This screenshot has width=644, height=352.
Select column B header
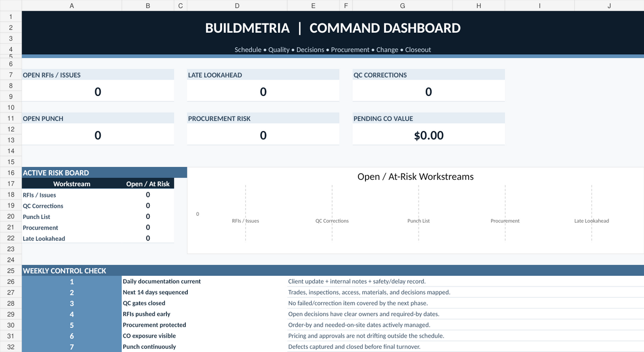pos(148,5)
